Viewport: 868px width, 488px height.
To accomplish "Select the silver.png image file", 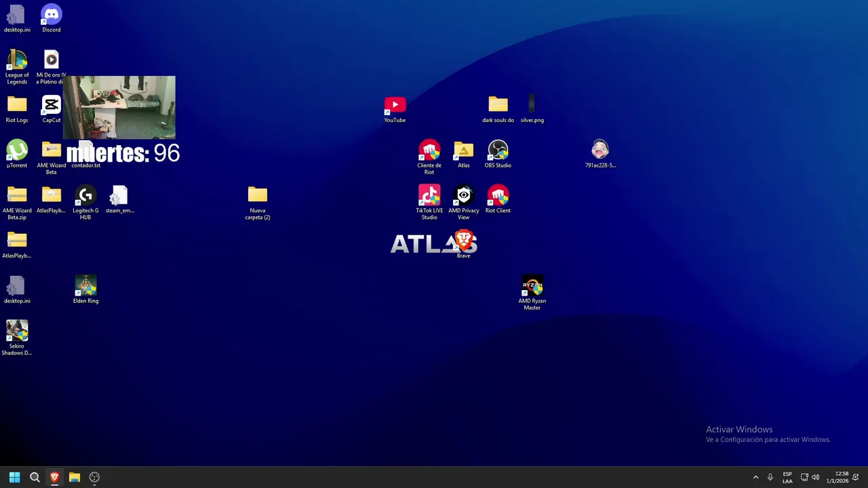I will [532, 109].
